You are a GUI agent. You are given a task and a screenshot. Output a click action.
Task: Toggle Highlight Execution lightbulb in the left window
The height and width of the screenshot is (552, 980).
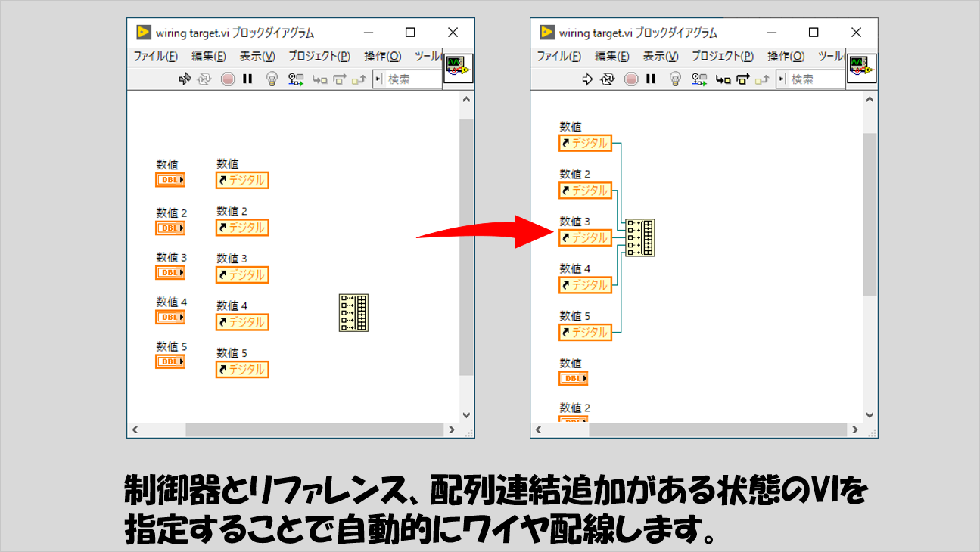coord(272,79)
